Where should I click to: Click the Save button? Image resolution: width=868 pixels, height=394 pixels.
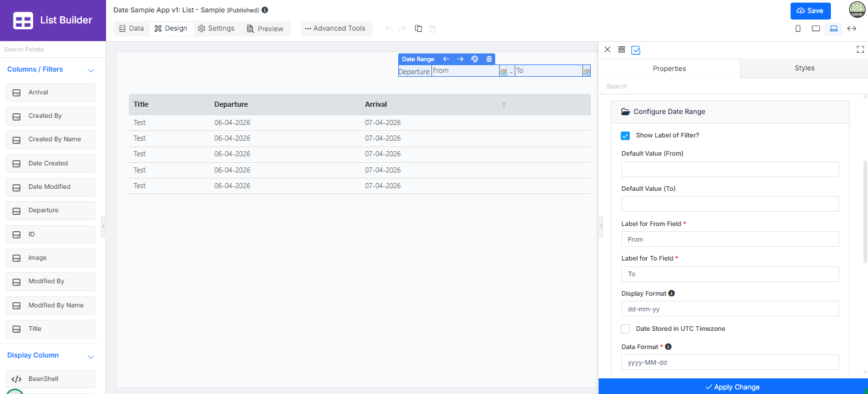810,11
